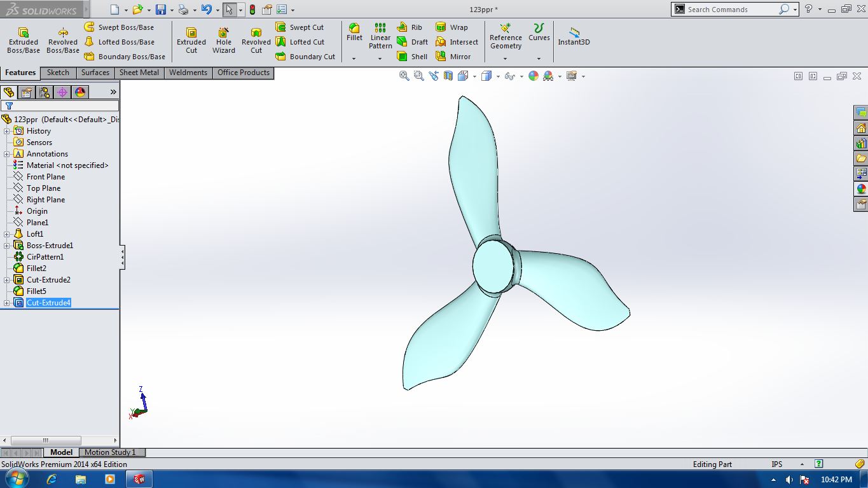Open the Save dropdown arrow
Viewport: 868px width, 488px height.
[x=172, y=10]
